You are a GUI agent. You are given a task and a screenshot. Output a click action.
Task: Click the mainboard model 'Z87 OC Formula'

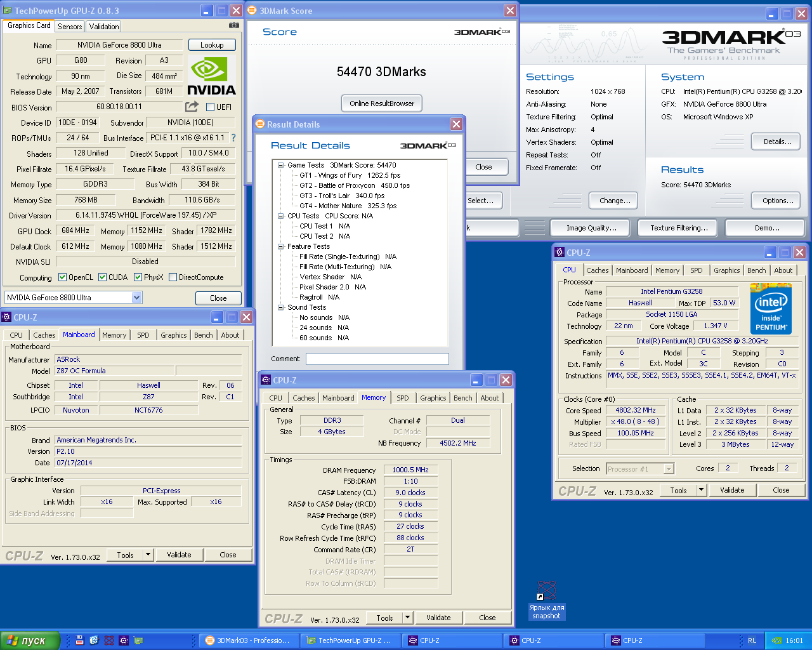(x=114, y=371)
